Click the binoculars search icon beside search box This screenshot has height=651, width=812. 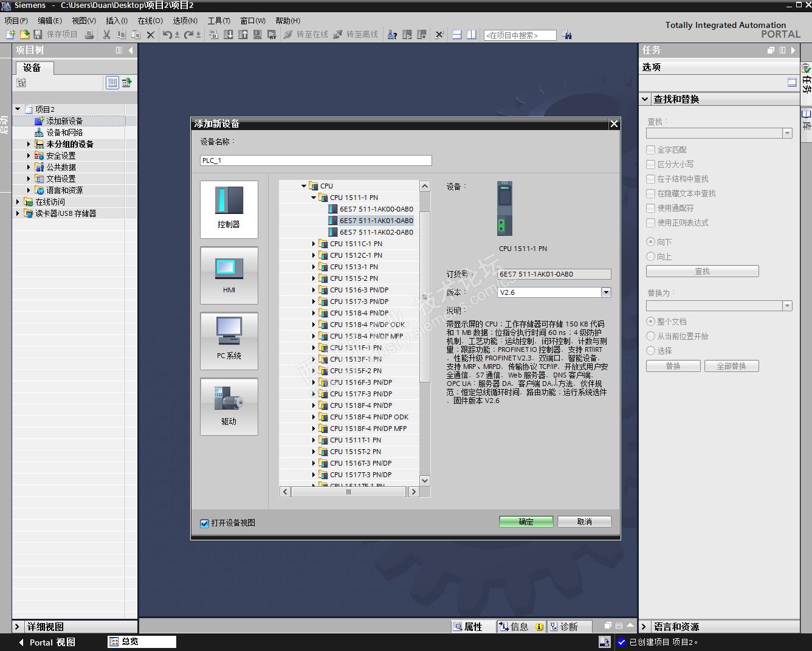click(x=567, y=35)
